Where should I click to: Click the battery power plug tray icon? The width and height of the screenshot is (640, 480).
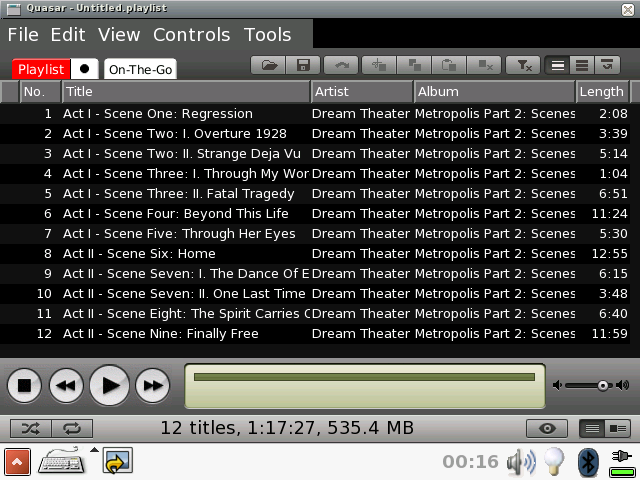621,463
